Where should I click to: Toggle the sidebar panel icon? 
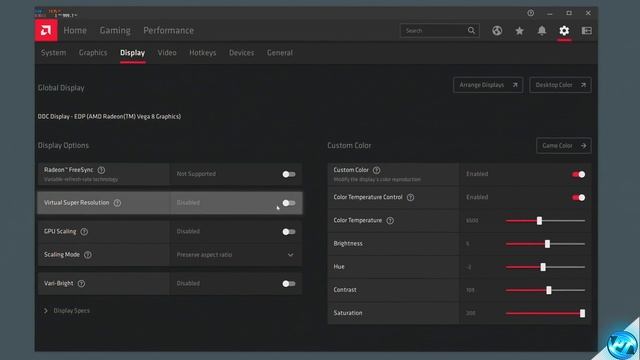coord(587,31)
